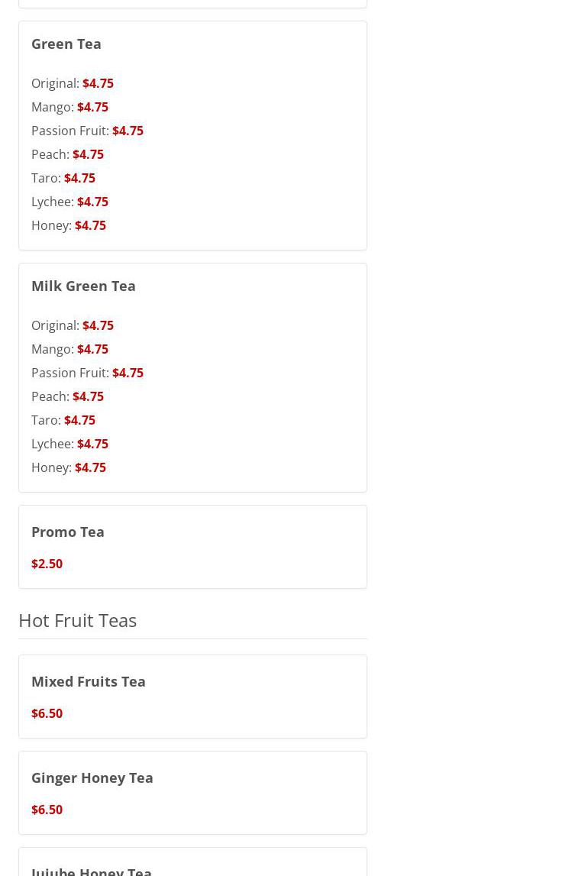
Task: Open the Jujube Honey Tea item
Action: point(192,862)
